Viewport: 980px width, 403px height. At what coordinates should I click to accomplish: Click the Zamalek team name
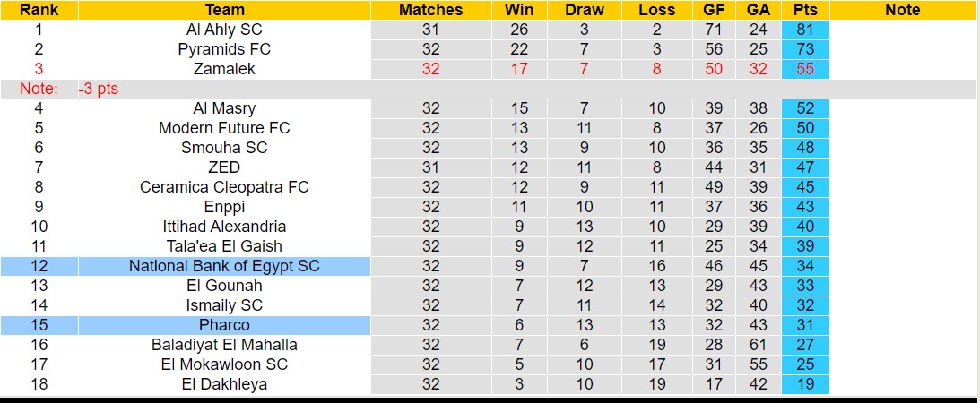(224, 69)
